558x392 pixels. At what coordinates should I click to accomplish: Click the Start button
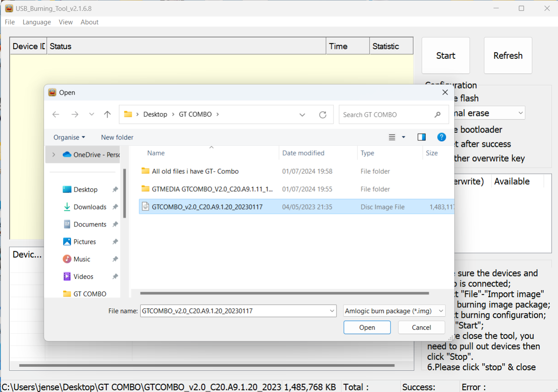(446, 55)
